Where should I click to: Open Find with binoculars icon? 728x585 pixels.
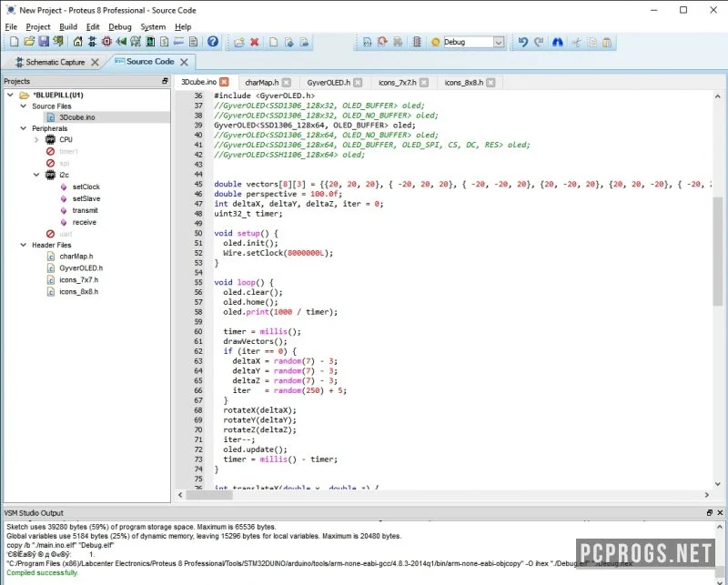coord(558,42)
